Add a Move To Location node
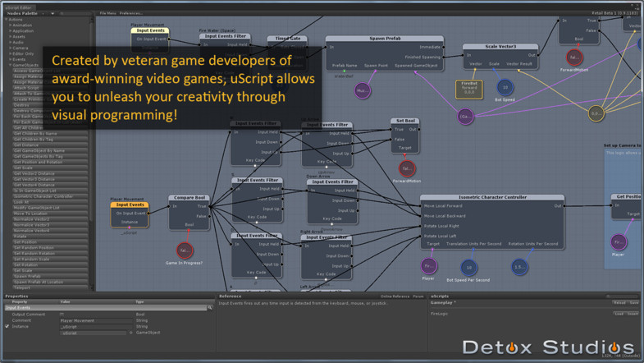Image resolution: width=644 pixels, height=363 pixels. click(50, 214)
